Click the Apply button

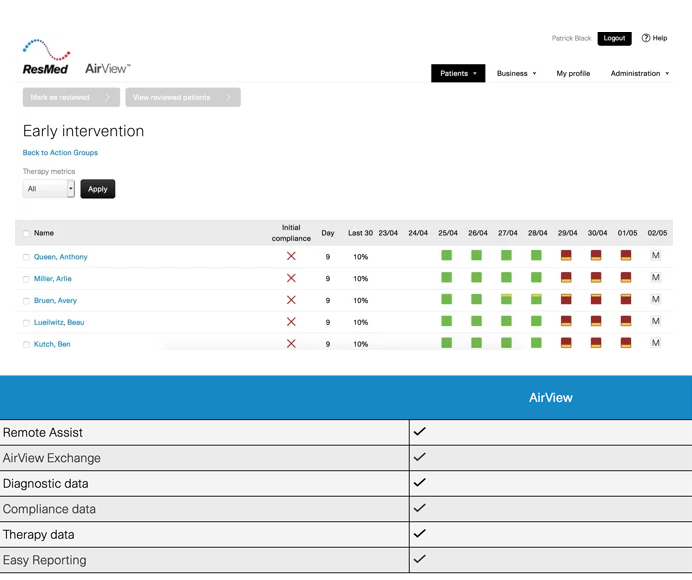tap(98, 189)
